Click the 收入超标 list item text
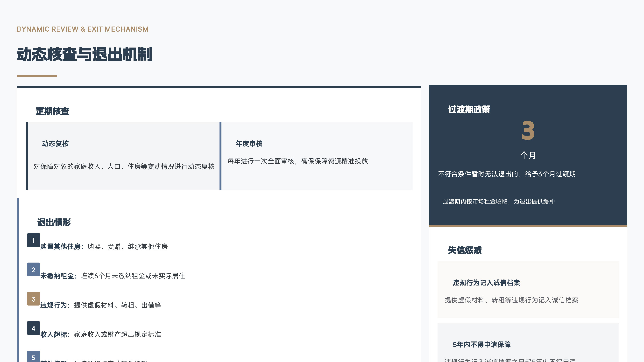This screenshot has width=644, height=362. click(100, 334)
